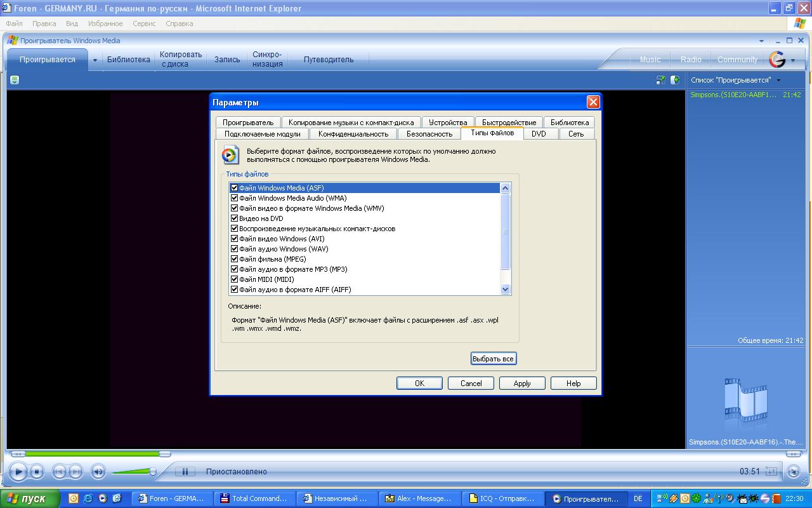Click the Windows flag logo top right
This screenshot has height=508, width=812.
800,23
